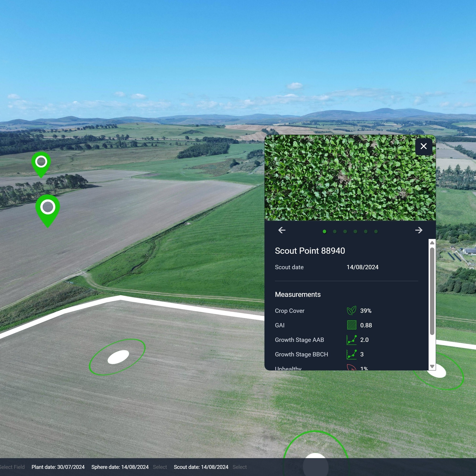Click the Growth Stage AAB chart icon
This screenshot has height=476, width=476.
[x=351, y=340]
